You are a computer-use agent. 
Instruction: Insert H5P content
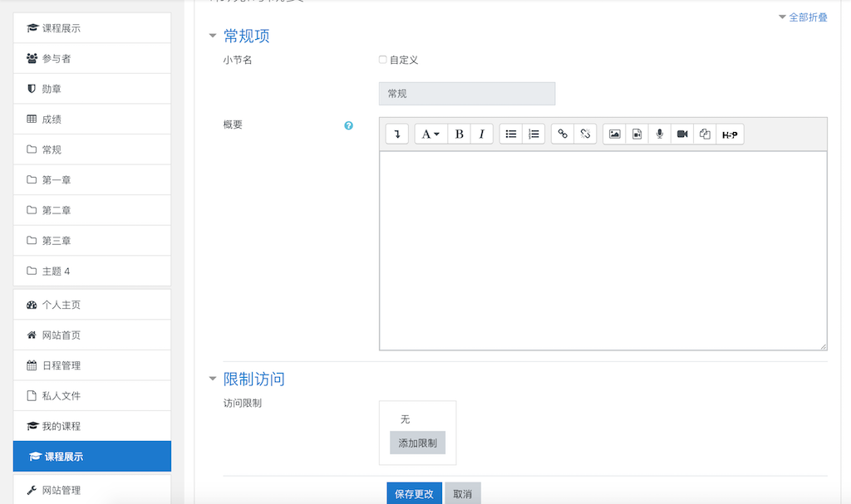[730, 134]
